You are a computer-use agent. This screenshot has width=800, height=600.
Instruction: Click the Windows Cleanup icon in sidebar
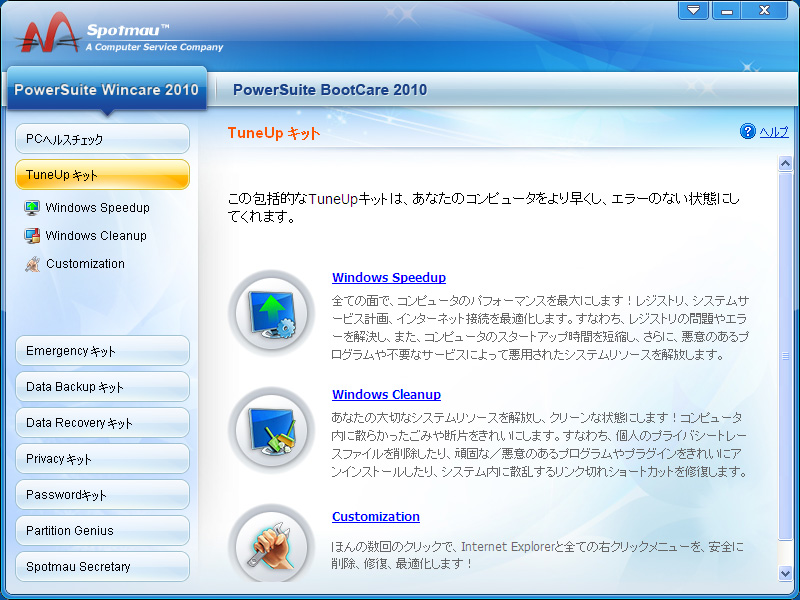[x=32, y=236]
